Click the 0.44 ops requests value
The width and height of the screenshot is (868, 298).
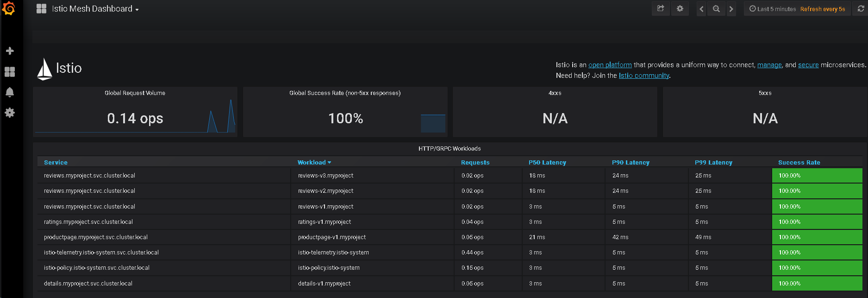pyautogui.click(x=472, y=253)
